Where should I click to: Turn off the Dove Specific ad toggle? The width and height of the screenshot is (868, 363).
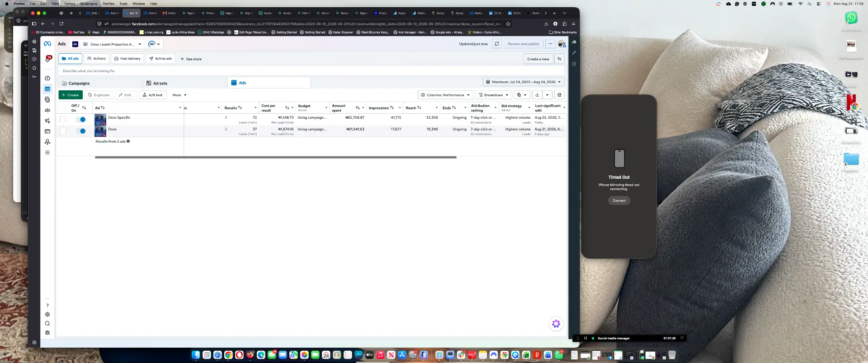coord(81,119)
